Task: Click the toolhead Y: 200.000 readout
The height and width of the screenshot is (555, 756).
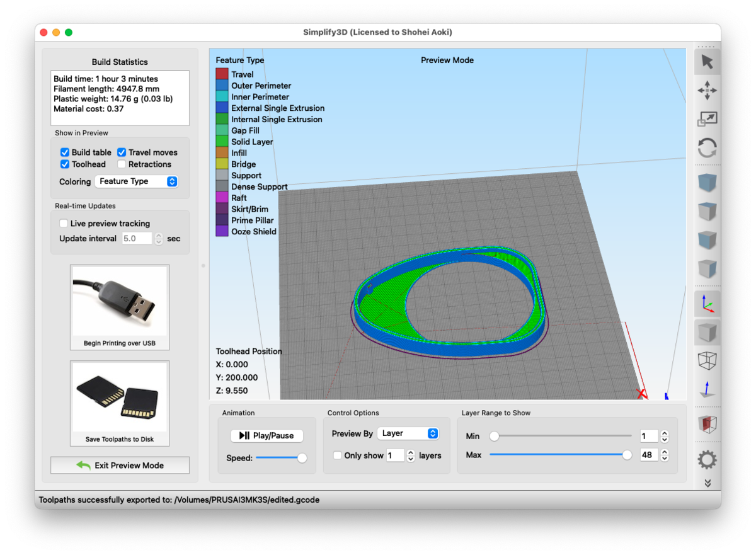Action: pos(237,377)
